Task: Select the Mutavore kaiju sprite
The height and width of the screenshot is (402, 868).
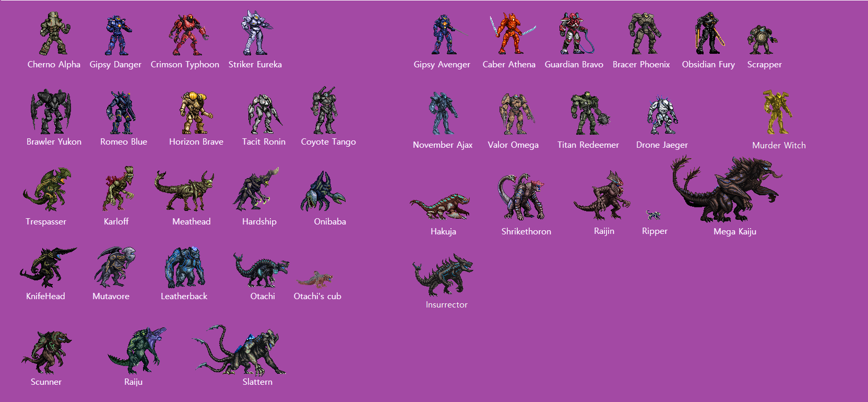Action: coord(115,267)
